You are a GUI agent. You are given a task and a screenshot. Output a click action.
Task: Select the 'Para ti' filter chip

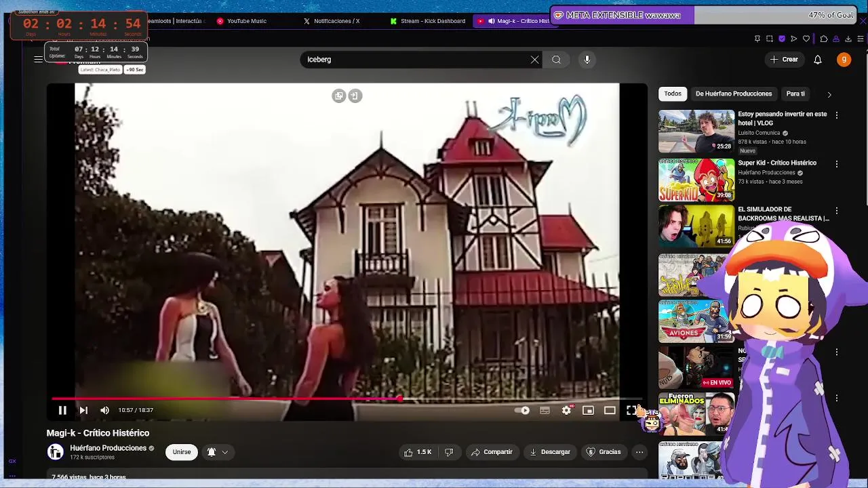pyautogui.click(x=795, y=94)
